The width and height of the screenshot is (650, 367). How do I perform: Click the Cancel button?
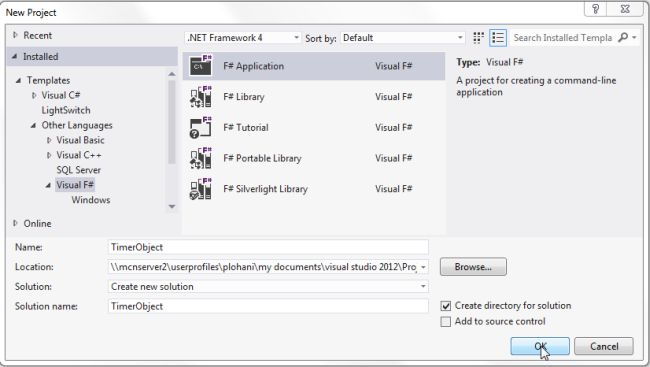604,346
